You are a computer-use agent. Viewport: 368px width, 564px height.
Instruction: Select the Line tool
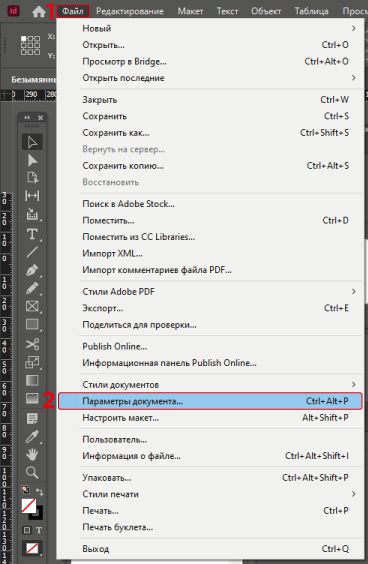pyautogui.click(x=32, y=252)
